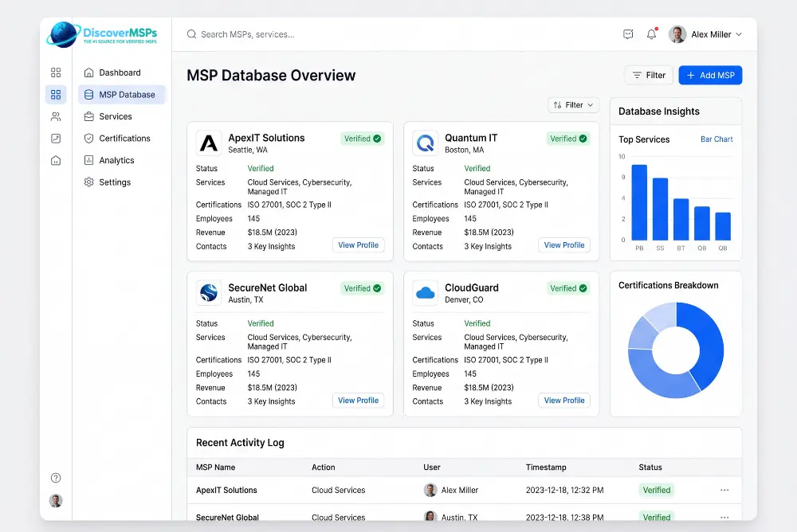The height and width of the screenshot is (532, 797).
Task: Click the home icon in the narrow sidebar
Action: [56, 161]
